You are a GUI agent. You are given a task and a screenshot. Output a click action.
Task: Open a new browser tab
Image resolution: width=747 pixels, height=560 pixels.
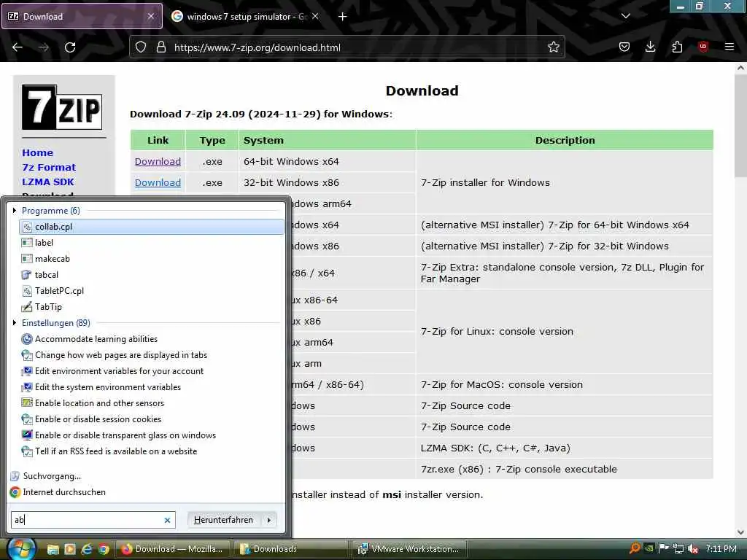342,17
